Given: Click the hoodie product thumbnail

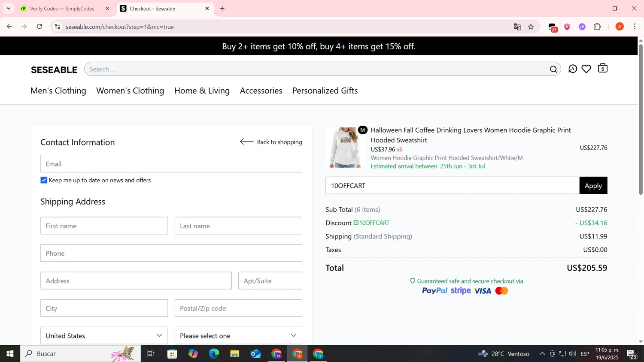Looking at the screenshot, I should (x=345, y=148).
